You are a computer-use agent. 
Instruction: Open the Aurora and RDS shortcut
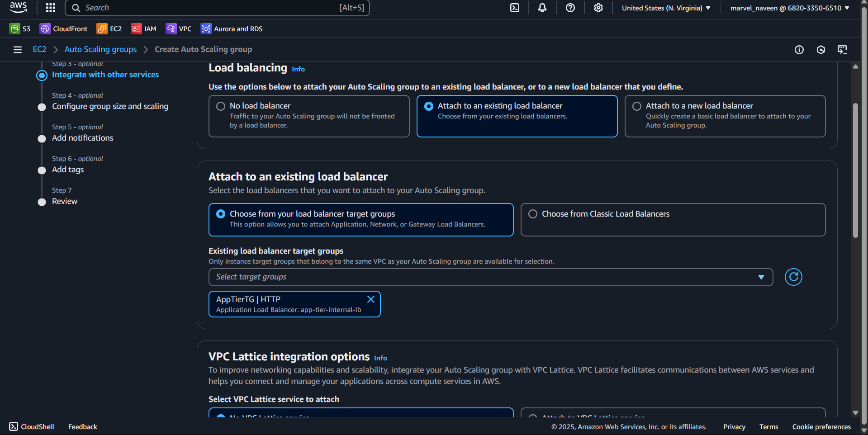pyautogui.click(x=232, y=29)
